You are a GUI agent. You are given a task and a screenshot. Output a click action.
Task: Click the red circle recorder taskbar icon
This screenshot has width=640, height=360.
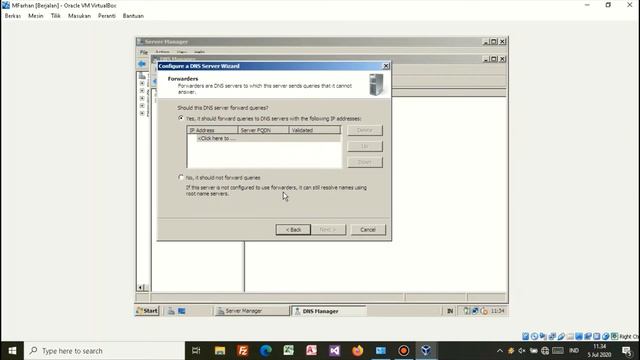(x=403, y=351)
